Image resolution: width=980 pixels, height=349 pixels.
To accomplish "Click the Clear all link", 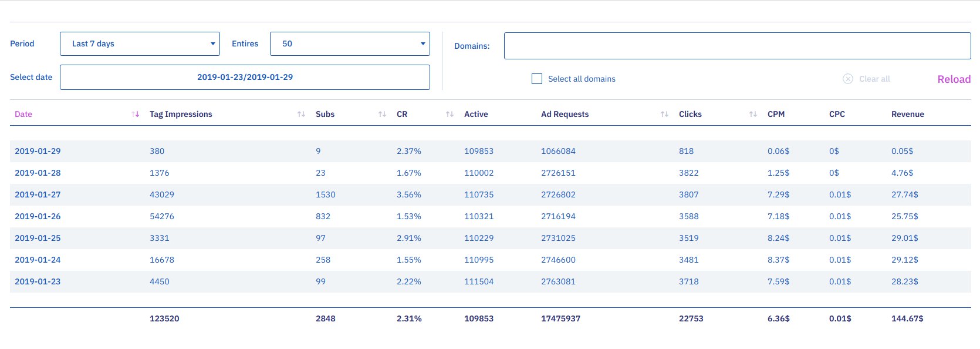I will tap(874, 79).
